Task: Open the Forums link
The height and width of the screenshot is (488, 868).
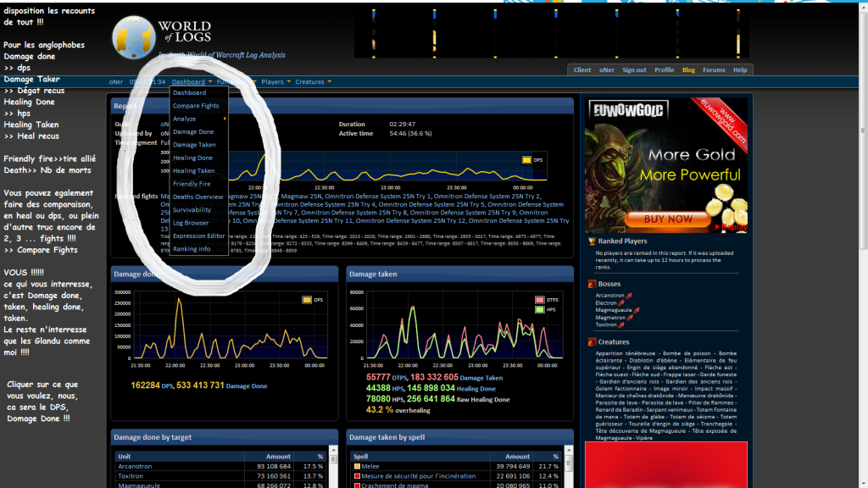Action: click(714, 69)
